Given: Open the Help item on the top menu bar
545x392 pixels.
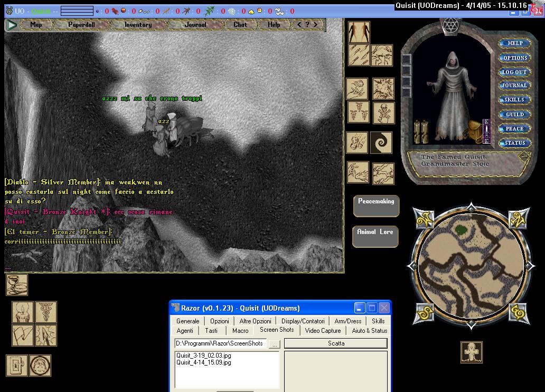Looking at the screenshot, I should (x=274, y=25).
